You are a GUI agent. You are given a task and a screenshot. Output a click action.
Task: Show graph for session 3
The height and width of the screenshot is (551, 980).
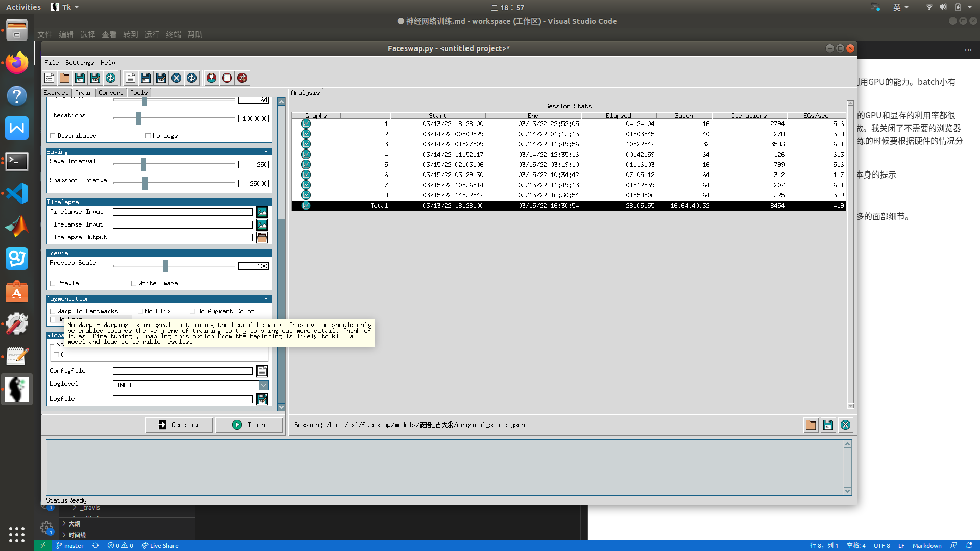pos(306,144)
